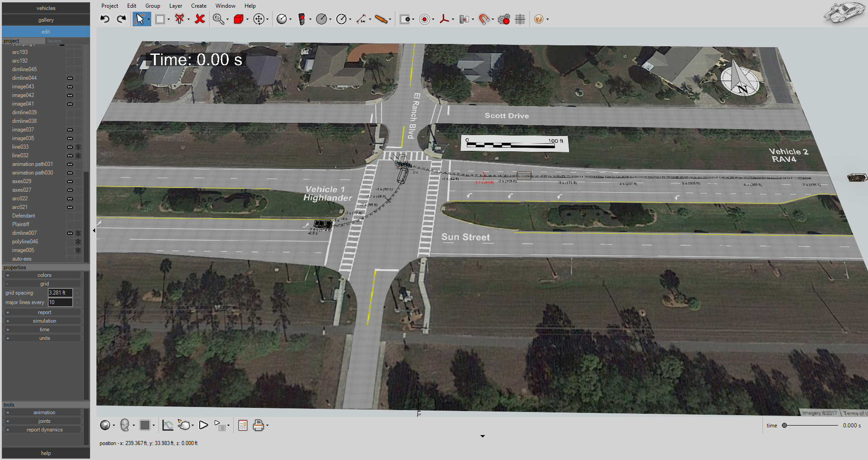Open dropdown arrow beside the printer icon
This screenshot has width=868, height=460.
pyautogui.click(x=267, y=426)
